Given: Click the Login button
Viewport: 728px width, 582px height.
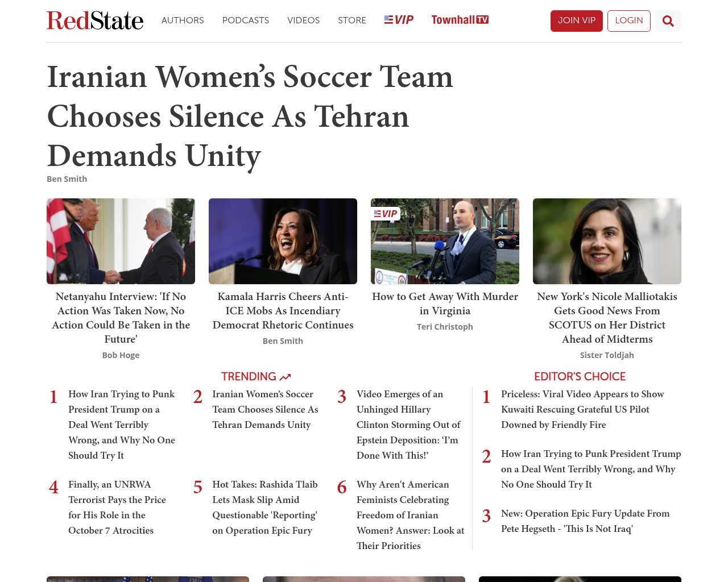Looking at the screenshot, I should 628,20.
